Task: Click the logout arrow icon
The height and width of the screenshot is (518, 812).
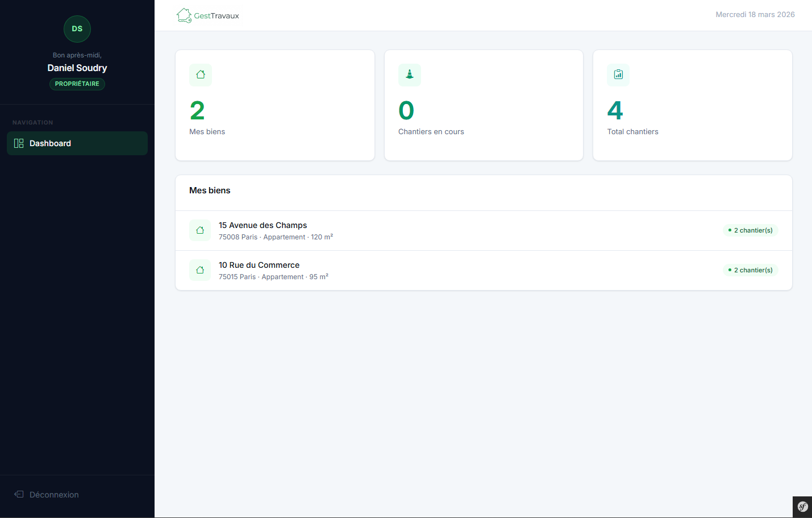Action: point(19,495)
